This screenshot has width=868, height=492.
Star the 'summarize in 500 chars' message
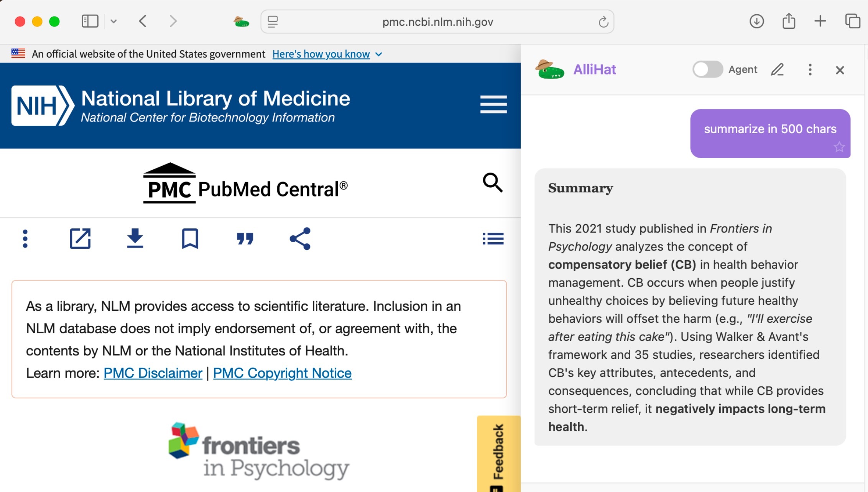[x=839, y=147]
